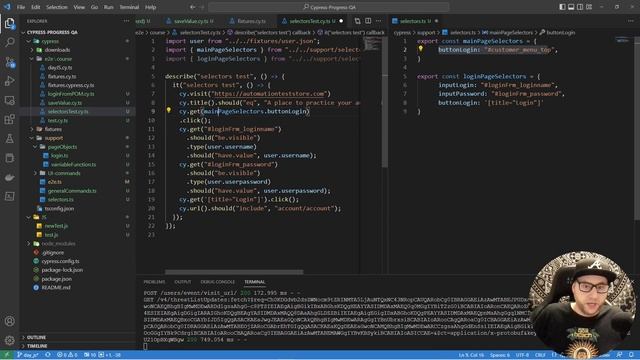640x360 pixels.
Task: Open the Source Control view
Action: click(10, 62)
